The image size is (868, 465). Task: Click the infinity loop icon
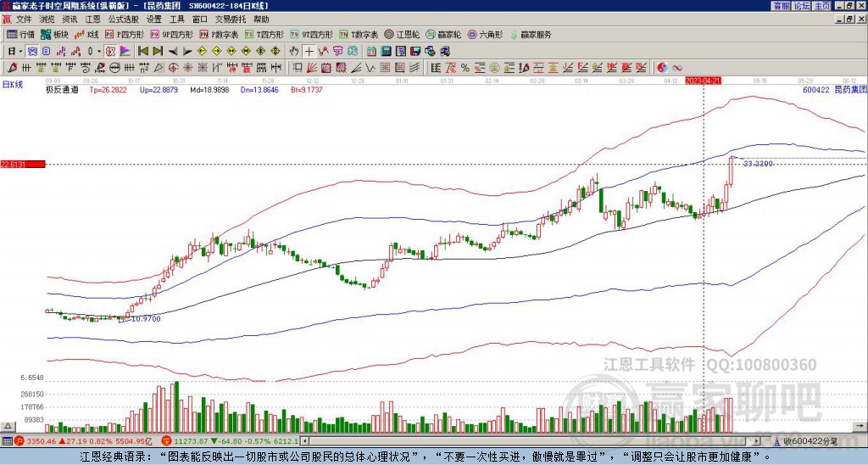coord(677,68)
